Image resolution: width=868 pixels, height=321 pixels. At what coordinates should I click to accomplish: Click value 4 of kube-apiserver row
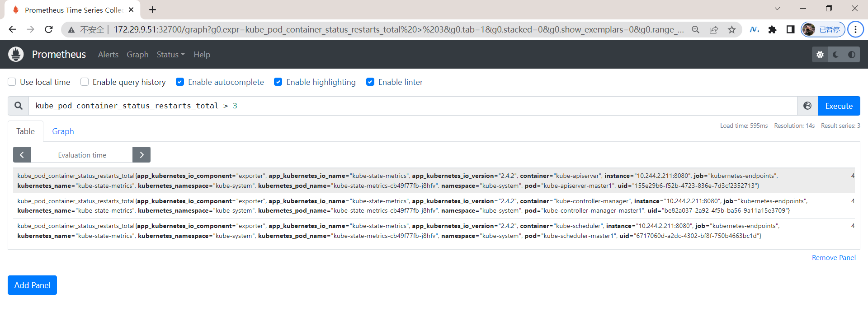[x=853, y=176]
